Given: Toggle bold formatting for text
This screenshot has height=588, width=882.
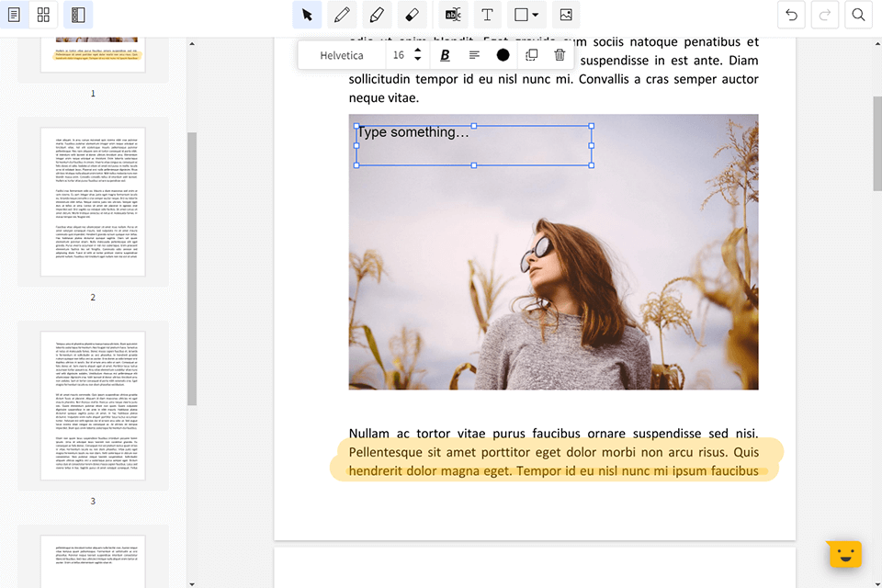Looking at the screenshot, I should click(x=446, y=55).
